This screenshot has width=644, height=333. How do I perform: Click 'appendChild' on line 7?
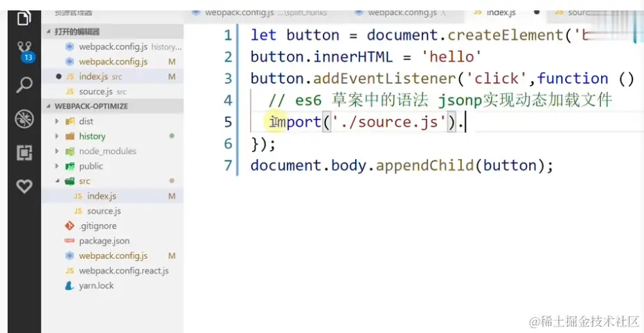424,165
